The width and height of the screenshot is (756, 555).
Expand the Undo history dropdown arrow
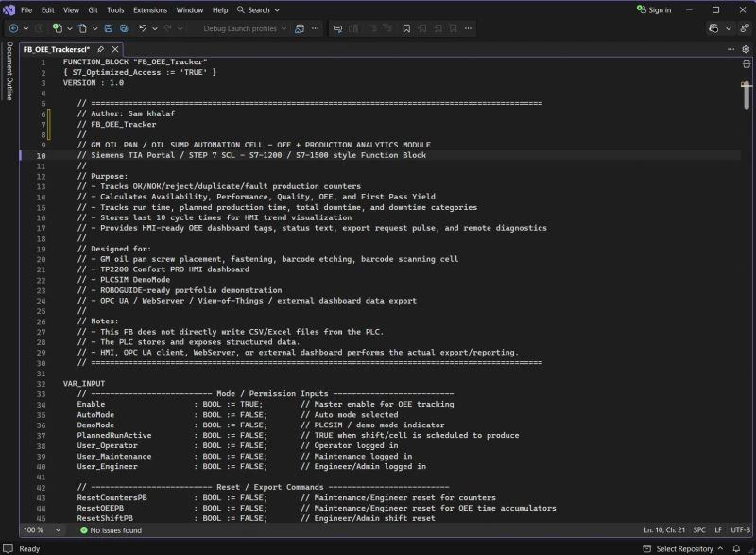155,28
